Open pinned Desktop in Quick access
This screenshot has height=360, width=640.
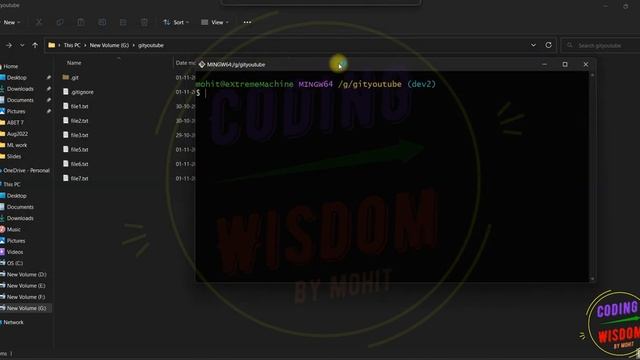point(16,78)
